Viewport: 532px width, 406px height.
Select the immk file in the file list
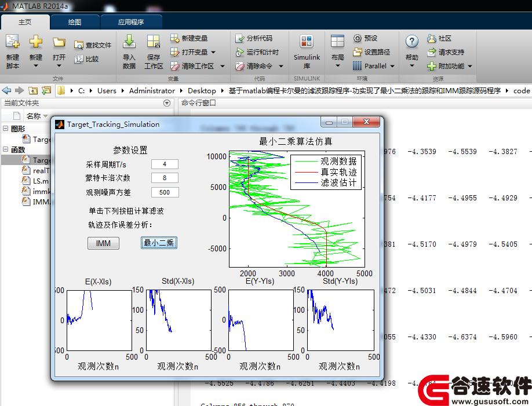coord(35,192)
